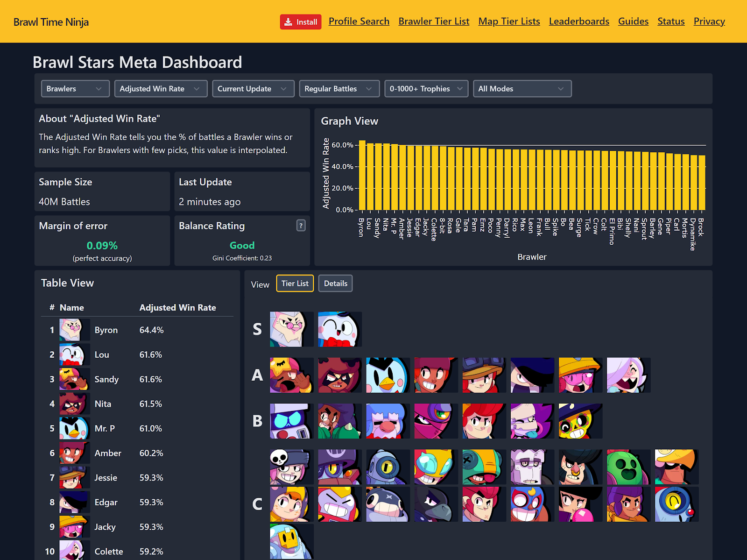Viewport: 747px width, 560px height.
Task: Click the 8-bit arcade icon in B tier
Action: (291, 421)
